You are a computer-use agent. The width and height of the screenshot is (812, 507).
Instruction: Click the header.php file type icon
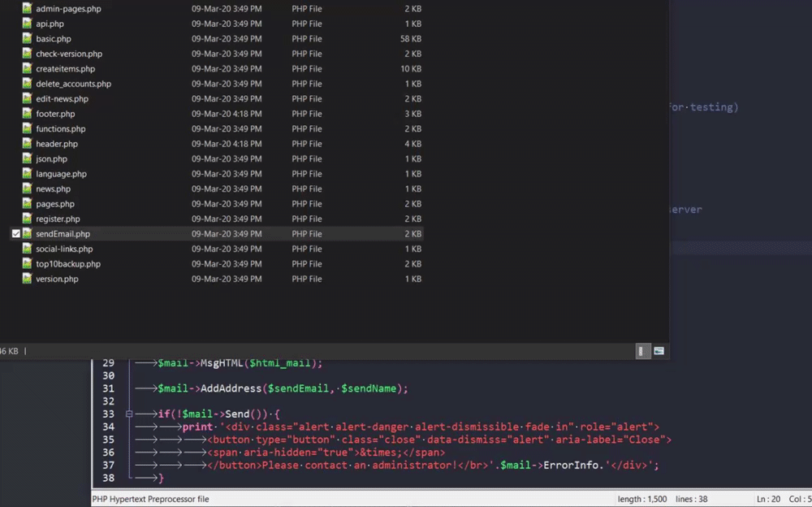coord(27,144)
